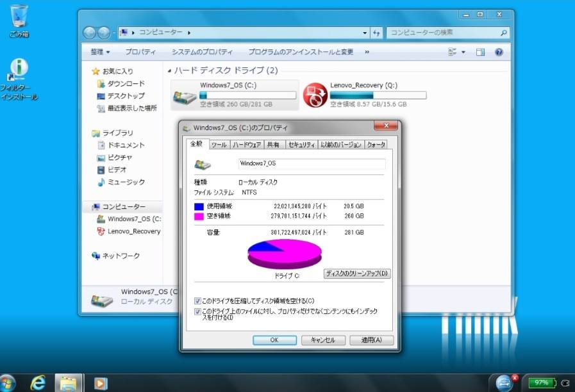Click the blue used-space color swatch
The image size is (575, 392).
[199, 206]
